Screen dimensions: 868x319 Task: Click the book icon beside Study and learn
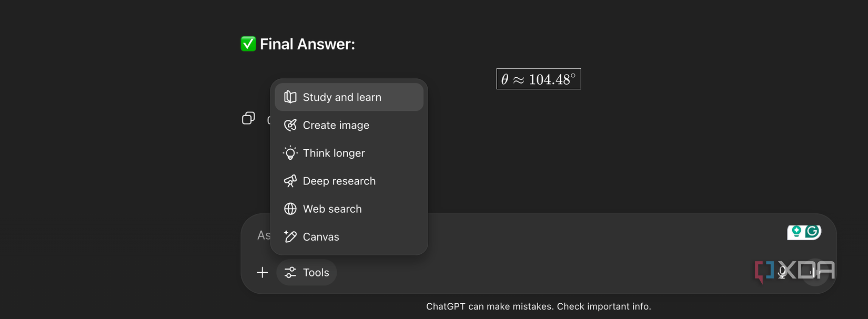tap(290, 97)
